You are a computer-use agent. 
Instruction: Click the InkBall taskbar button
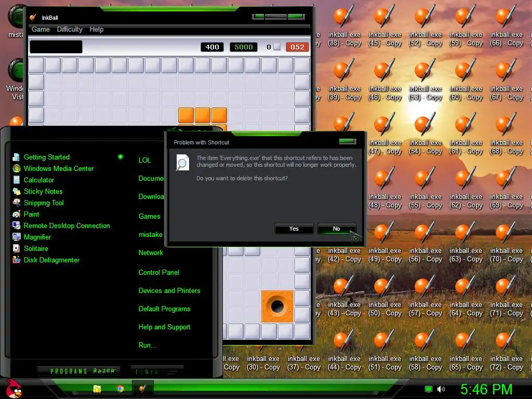[142, 389]
